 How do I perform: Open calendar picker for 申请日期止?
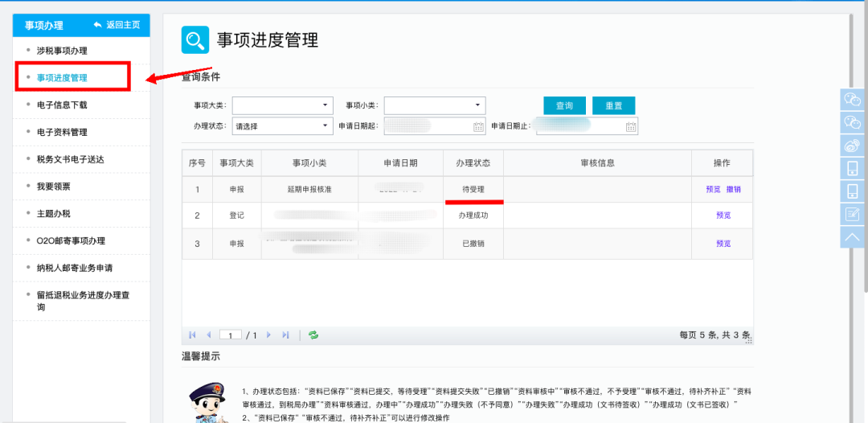pyautogui.click(x=631, y=127)
